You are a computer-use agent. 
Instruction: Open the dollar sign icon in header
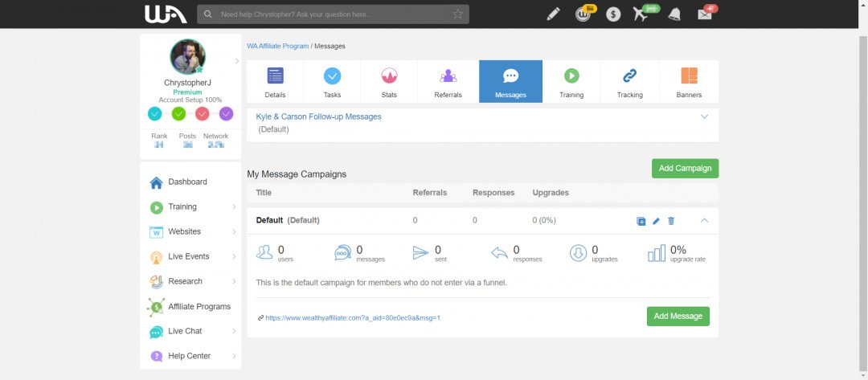612,14
